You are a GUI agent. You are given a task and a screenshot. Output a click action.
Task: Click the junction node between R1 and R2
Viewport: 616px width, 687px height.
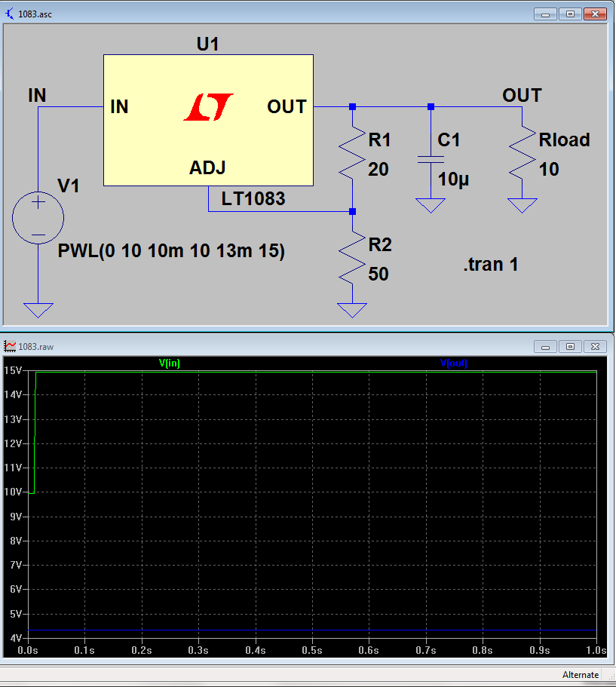tap(352, 212)
